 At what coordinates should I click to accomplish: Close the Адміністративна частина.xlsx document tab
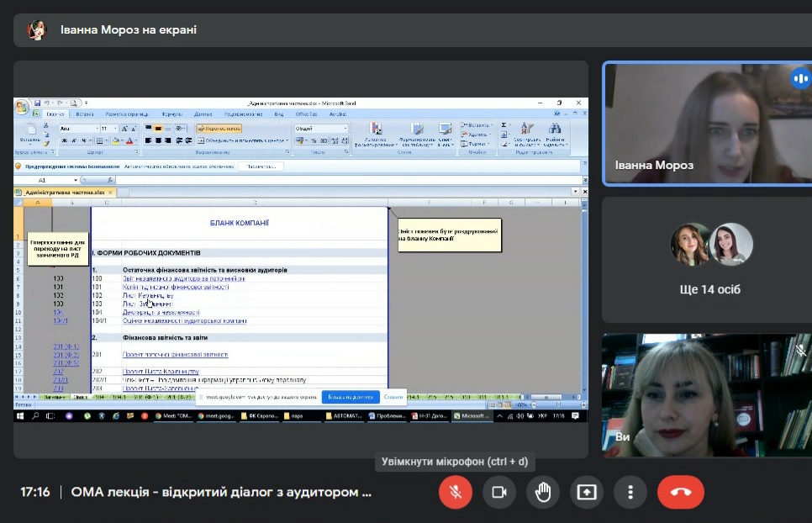110,192
